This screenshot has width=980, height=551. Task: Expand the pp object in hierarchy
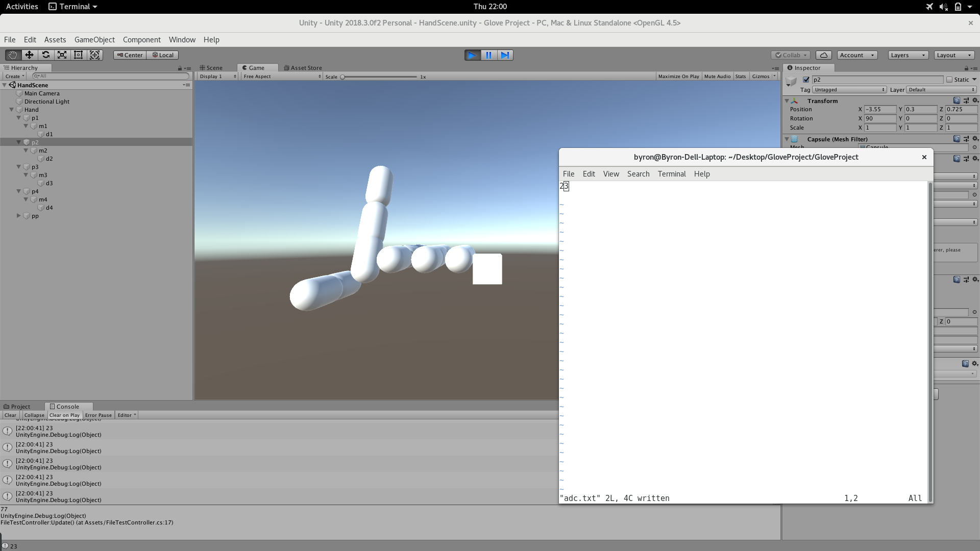(x=19, y=216)
